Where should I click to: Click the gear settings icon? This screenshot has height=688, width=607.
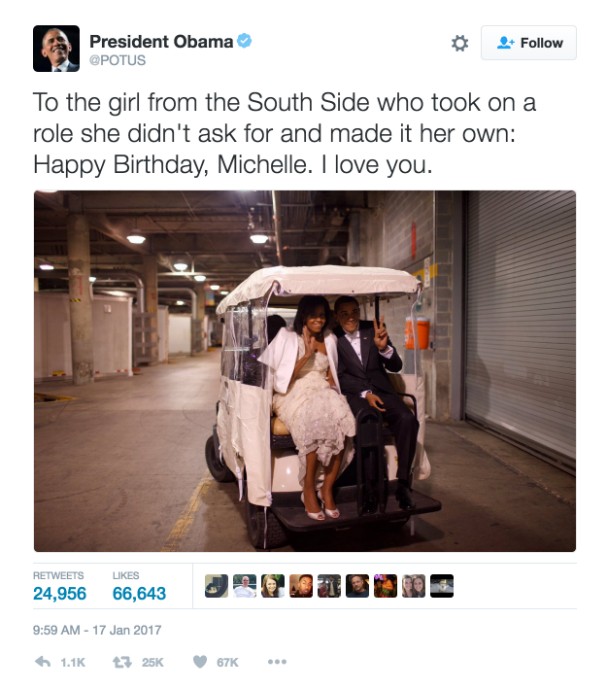tap(460, 43)
